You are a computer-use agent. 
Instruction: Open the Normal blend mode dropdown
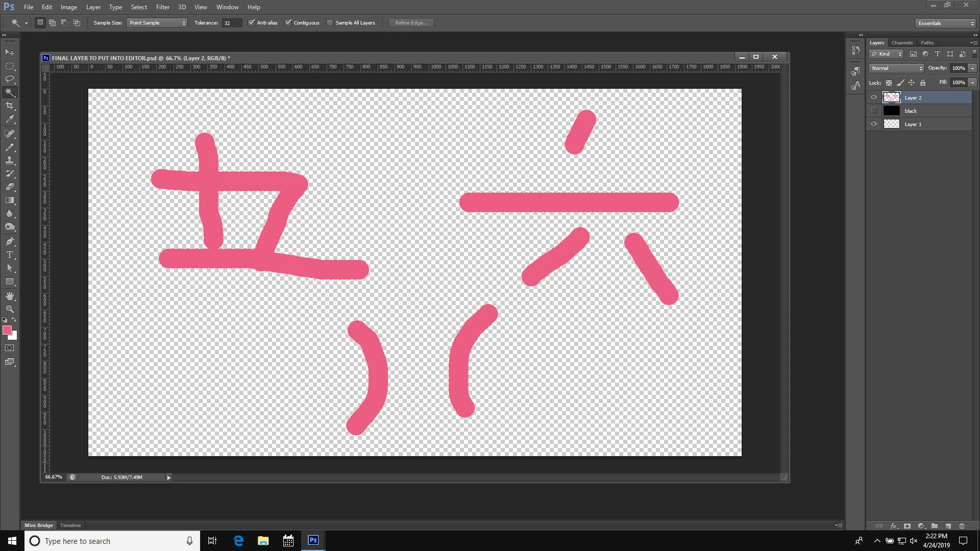point(896,68)
